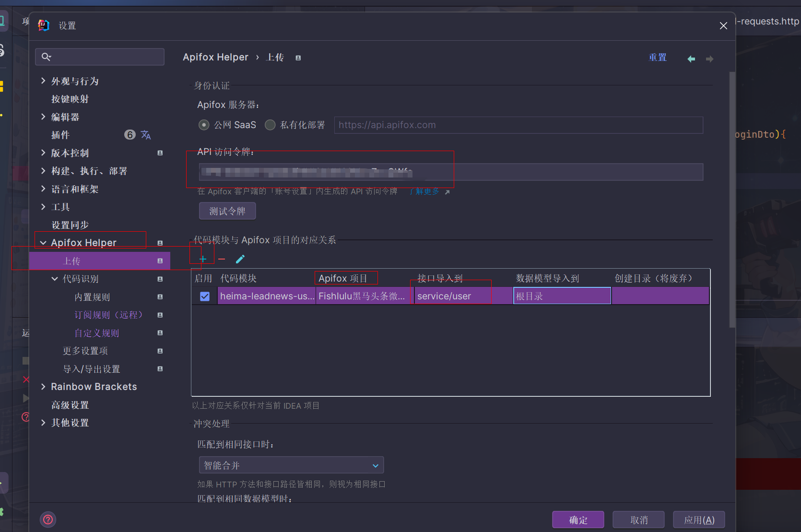Click the project-level icon beside 导入/导出设置

pyautogui.click(x=160, y=369)
